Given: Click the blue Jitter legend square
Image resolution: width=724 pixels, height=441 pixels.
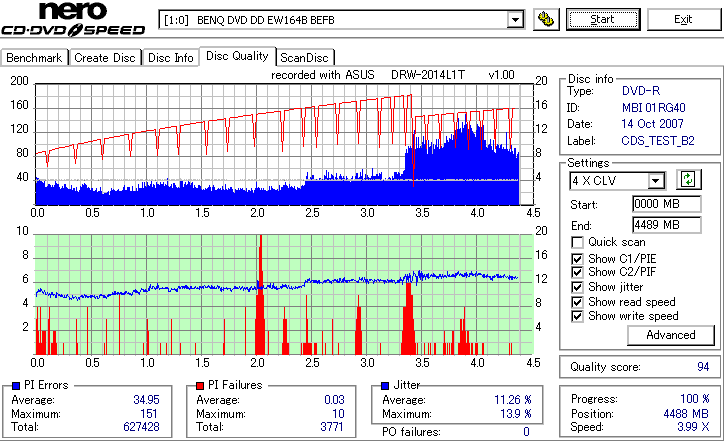Looking at the screenshot, I should pos(385,386).
